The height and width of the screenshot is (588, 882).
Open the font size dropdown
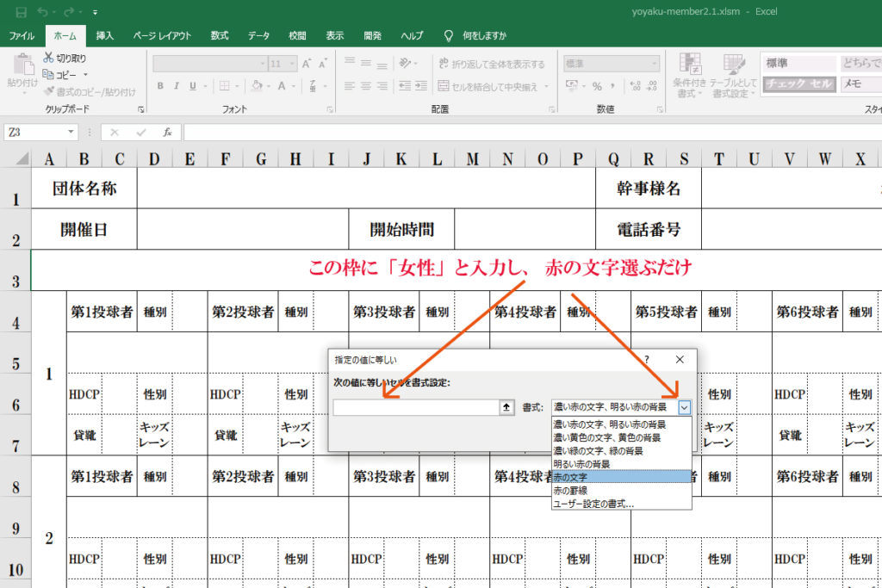[292, 64]
